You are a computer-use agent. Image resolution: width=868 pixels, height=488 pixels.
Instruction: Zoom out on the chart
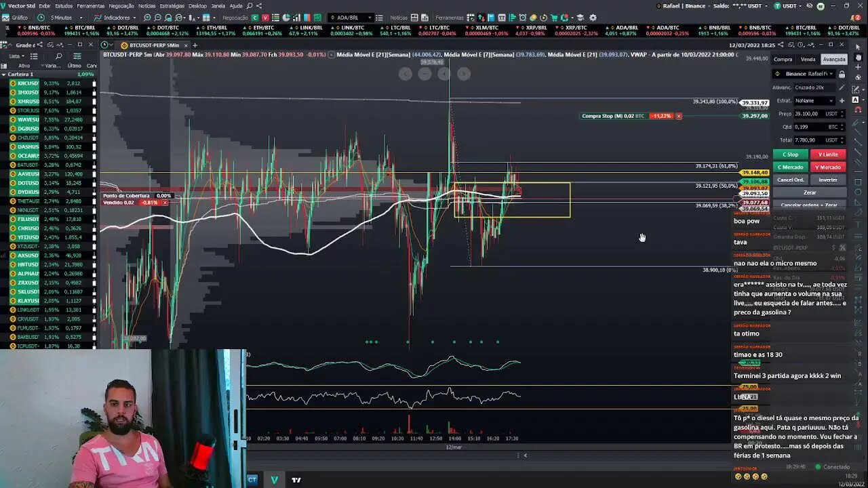click(157, 18)
